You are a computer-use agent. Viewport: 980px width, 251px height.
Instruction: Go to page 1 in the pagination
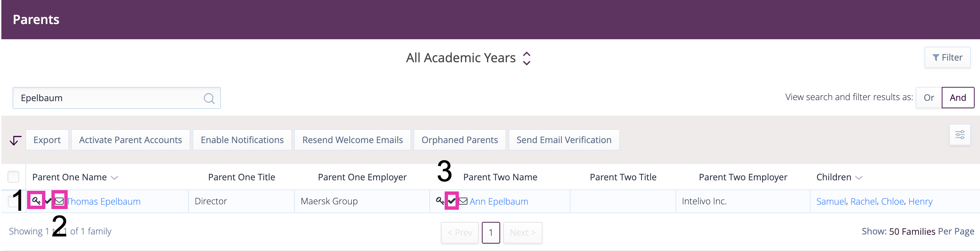(x=491, y=232)
